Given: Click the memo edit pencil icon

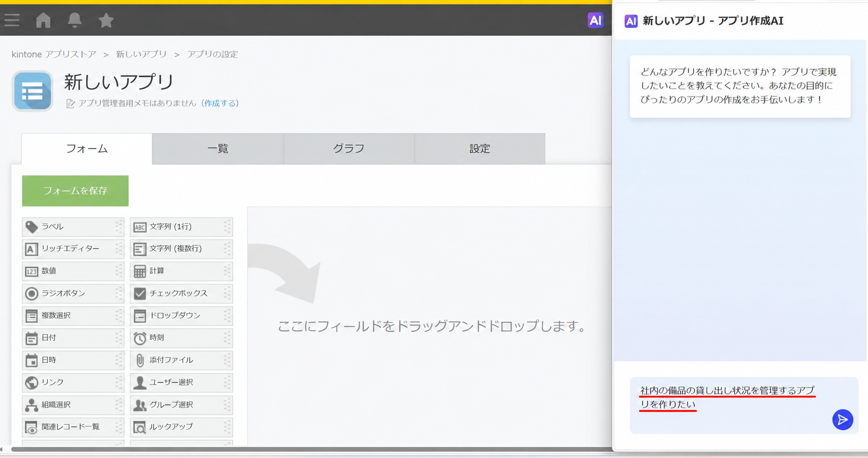Looking at the screenshot, I should (70, 104).
